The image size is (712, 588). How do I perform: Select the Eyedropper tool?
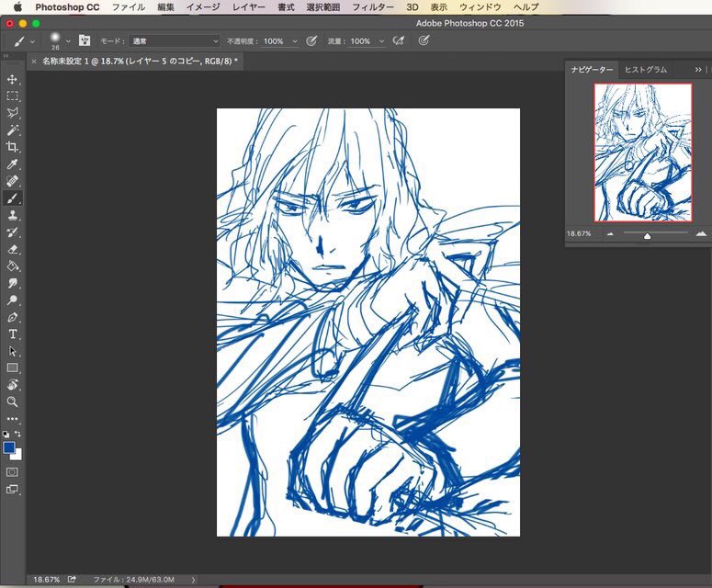pos(13,164)
